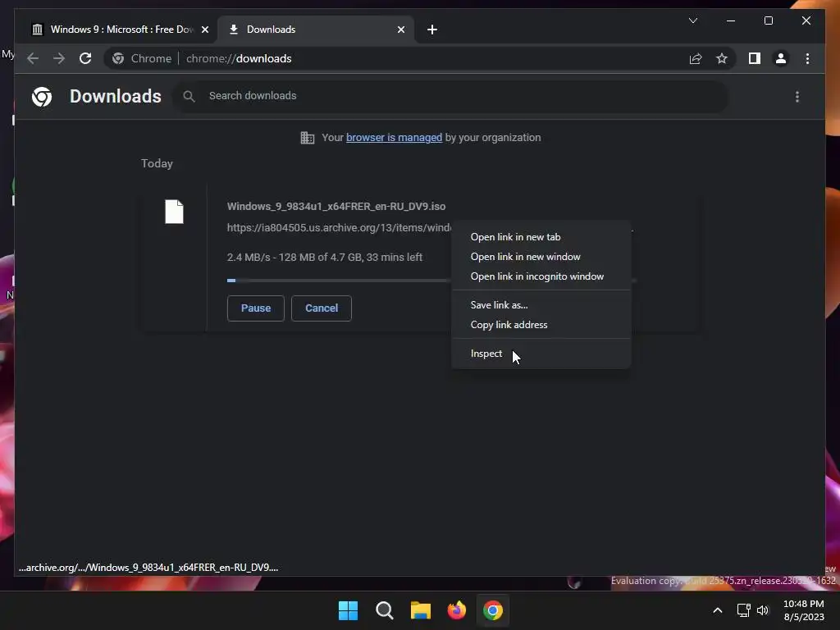Choose Open link in incognito window

click(x=541, y=276)
